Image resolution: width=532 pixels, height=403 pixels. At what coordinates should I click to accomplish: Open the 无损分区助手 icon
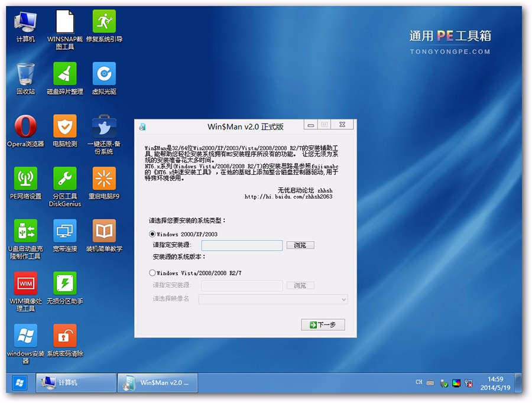64,284
